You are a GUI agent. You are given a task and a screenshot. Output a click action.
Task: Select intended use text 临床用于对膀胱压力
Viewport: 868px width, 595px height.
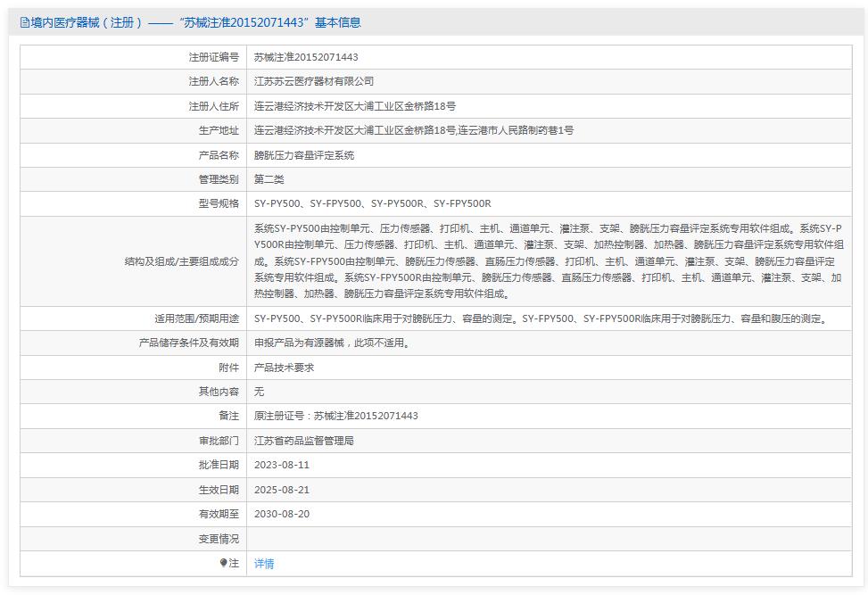[542, 318]
